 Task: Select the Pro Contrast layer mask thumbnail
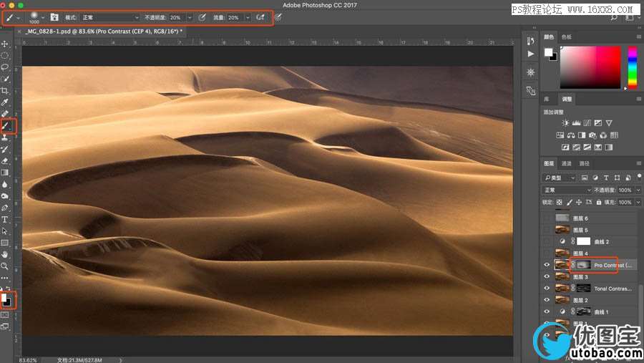(583, 265)
